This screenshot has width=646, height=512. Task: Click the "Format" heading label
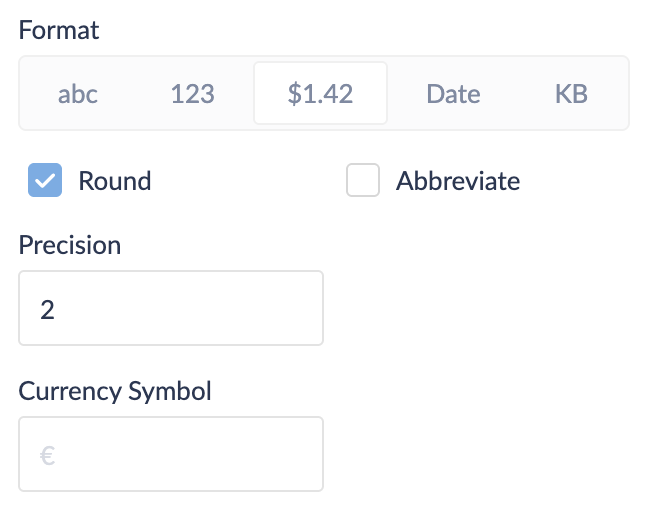[59, 30]
